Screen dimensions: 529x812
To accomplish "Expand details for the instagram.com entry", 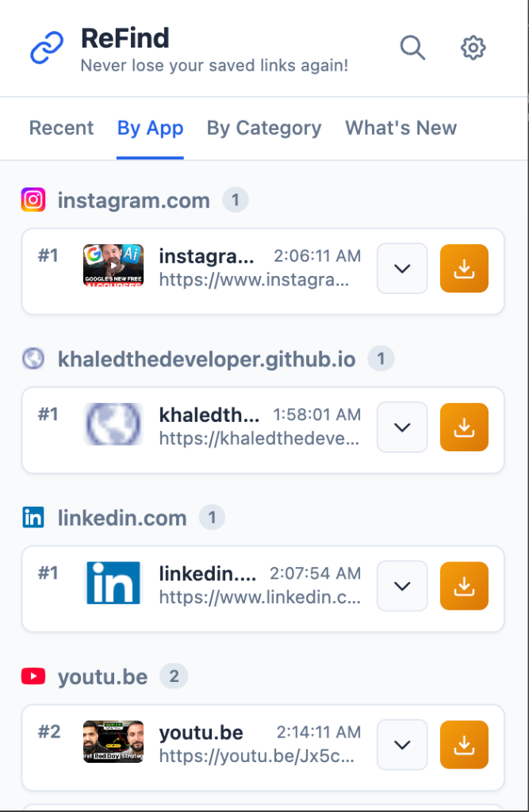I will [x=402, y=268].
